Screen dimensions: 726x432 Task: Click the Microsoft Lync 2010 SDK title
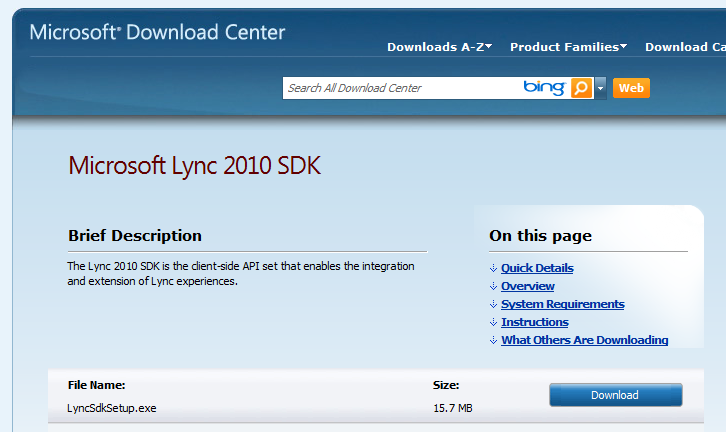point(194,166)
